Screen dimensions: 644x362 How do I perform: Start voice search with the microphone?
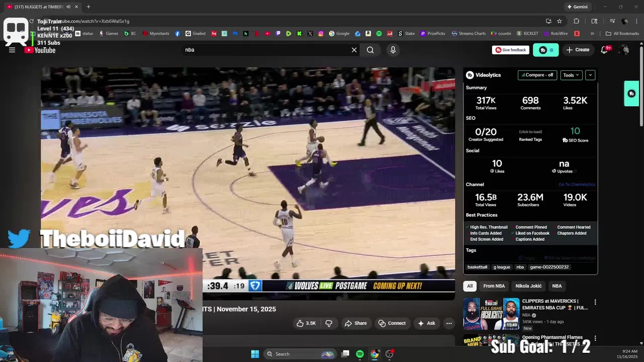393,50
